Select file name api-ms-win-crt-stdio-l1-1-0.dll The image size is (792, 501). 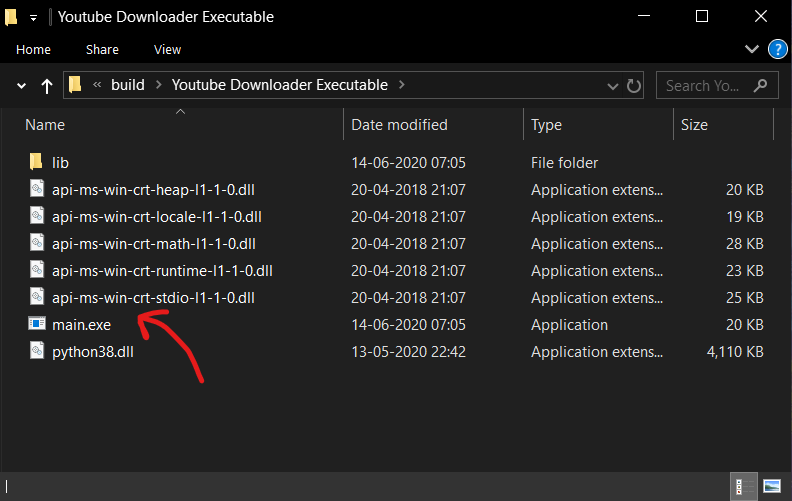click(153, 297)
